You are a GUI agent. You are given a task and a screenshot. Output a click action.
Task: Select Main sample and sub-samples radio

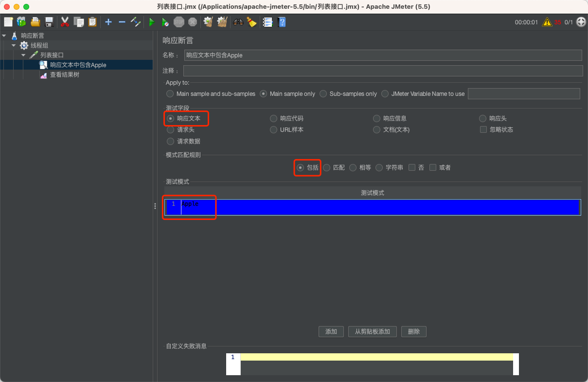(170, 93)
